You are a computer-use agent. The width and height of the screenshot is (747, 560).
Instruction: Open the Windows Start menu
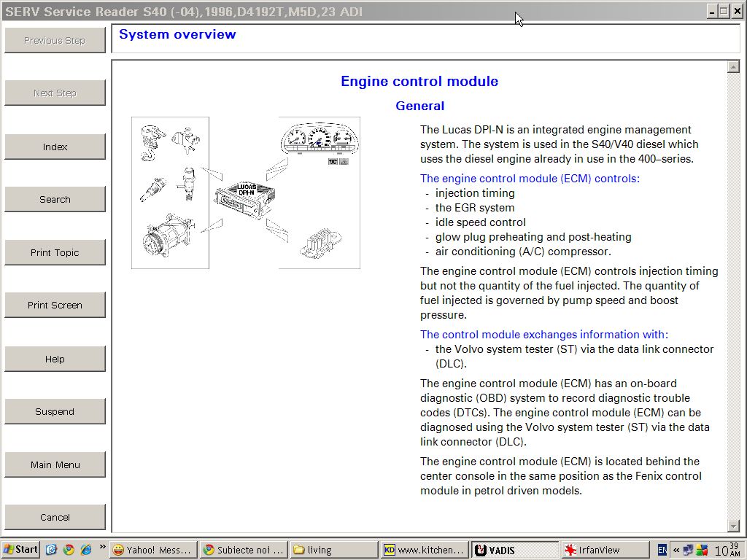[20, 550]
